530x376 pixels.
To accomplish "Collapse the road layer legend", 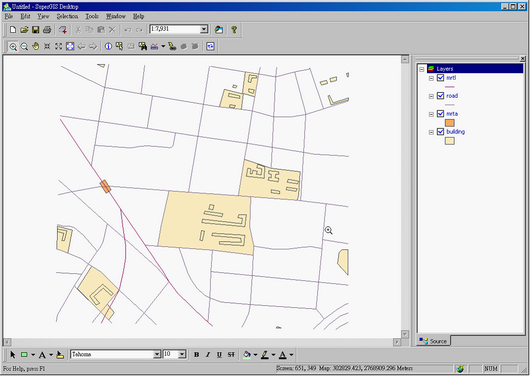I will (431, 96).
